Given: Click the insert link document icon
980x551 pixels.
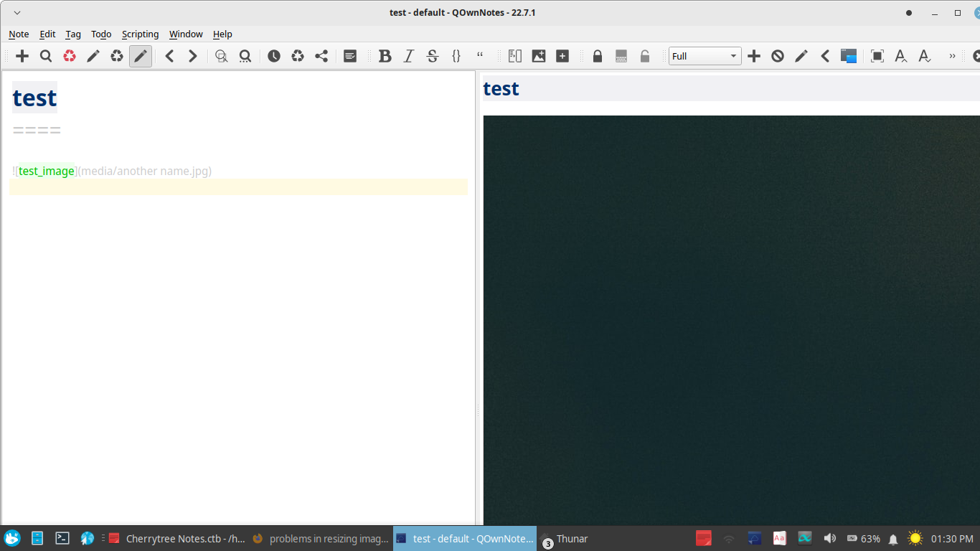Looking at the screenshot, I should point(515,56).
